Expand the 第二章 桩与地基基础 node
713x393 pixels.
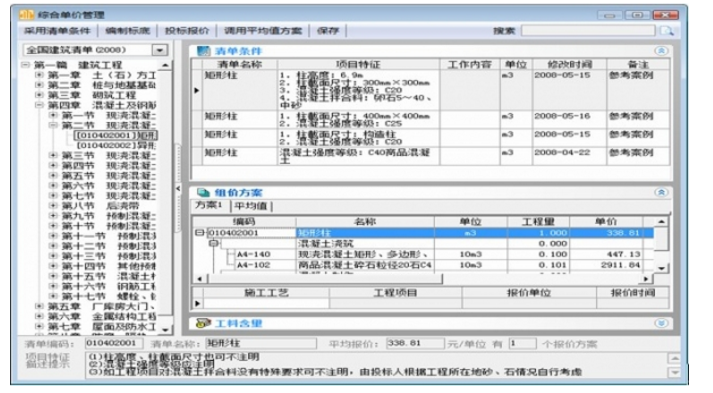[39, 85]
